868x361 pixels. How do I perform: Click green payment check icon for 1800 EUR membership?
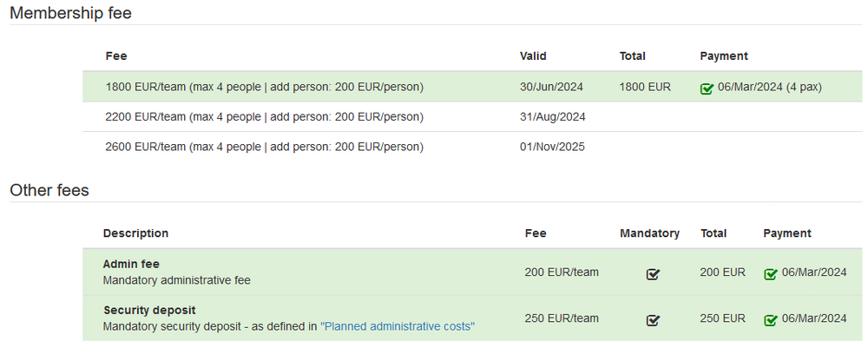point(707,89)
